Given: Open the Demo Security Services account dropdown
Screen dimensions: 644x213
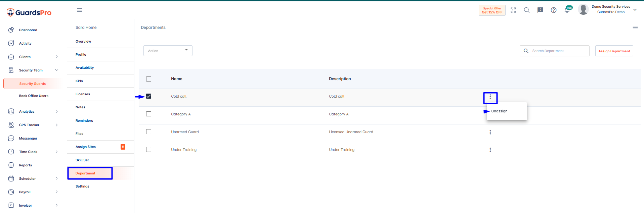Looking at the screenshot, I should coord(608,9).
